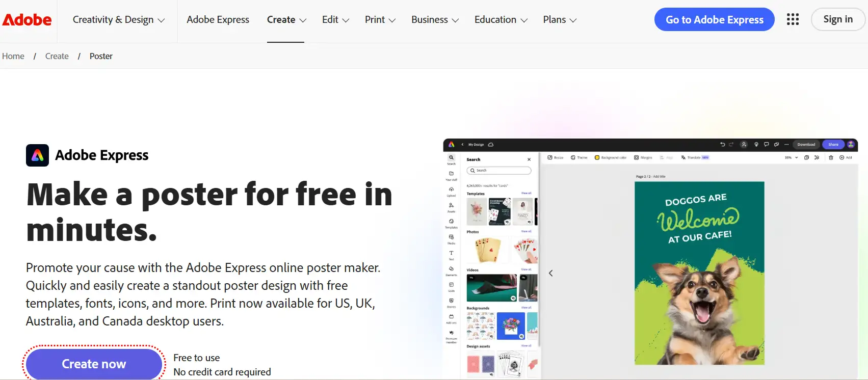Expand the Creativity & Design menu
Viewport: 868px width, 380px height.
point(119,20)
